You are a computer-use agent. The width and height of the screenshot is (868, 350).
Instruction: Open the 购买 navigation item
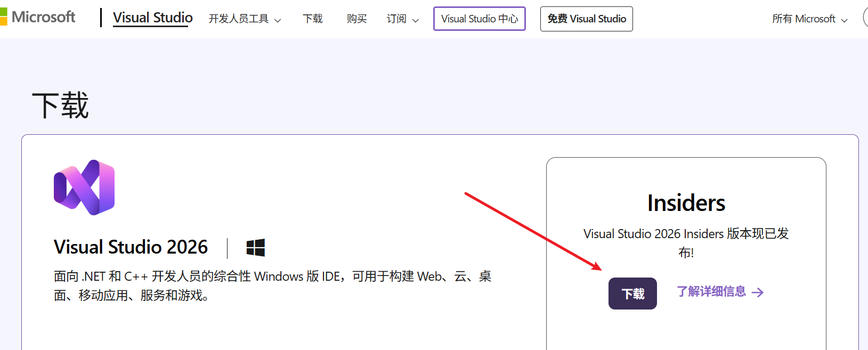356,19
